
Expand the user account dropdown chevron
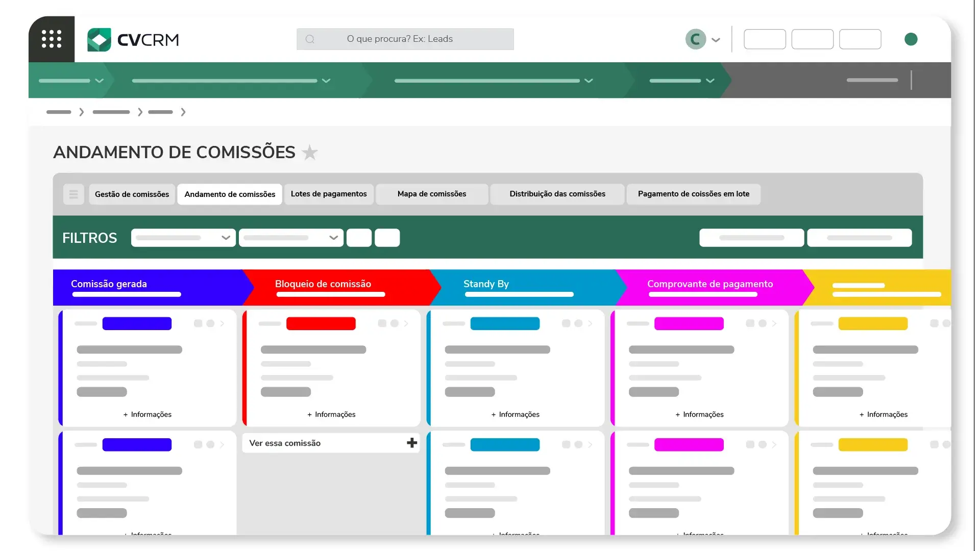point(716,40)
